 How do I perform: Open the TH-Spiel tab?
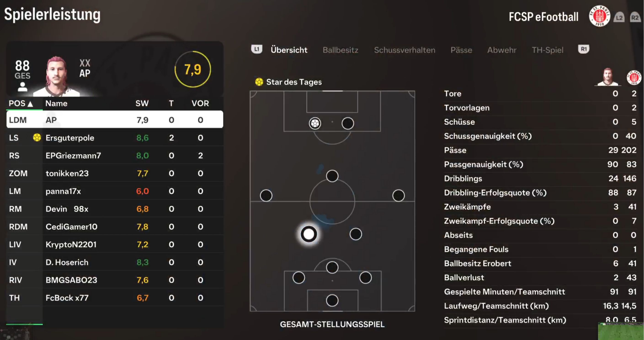click(548, 50)
